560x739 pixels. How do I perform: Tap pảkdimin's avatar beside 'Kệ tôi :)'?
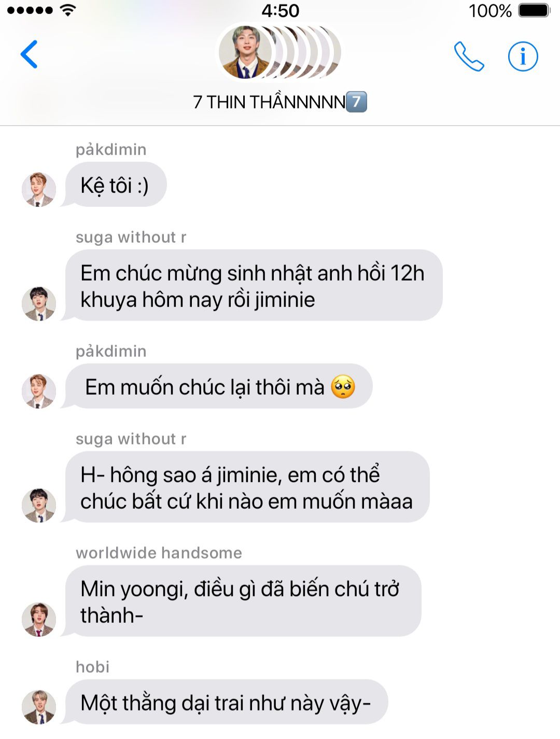pyautogui.click(x=38, y=190)
